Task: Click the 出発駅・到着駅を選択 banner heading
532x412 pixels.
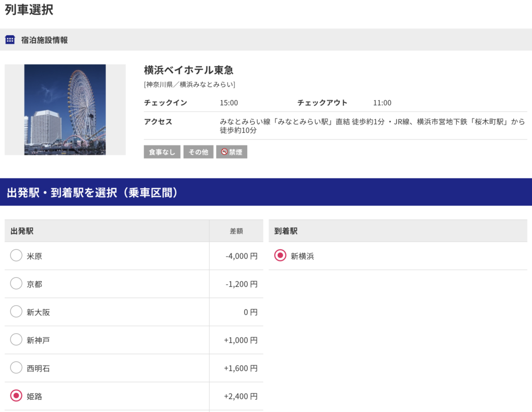Action: 92,192
